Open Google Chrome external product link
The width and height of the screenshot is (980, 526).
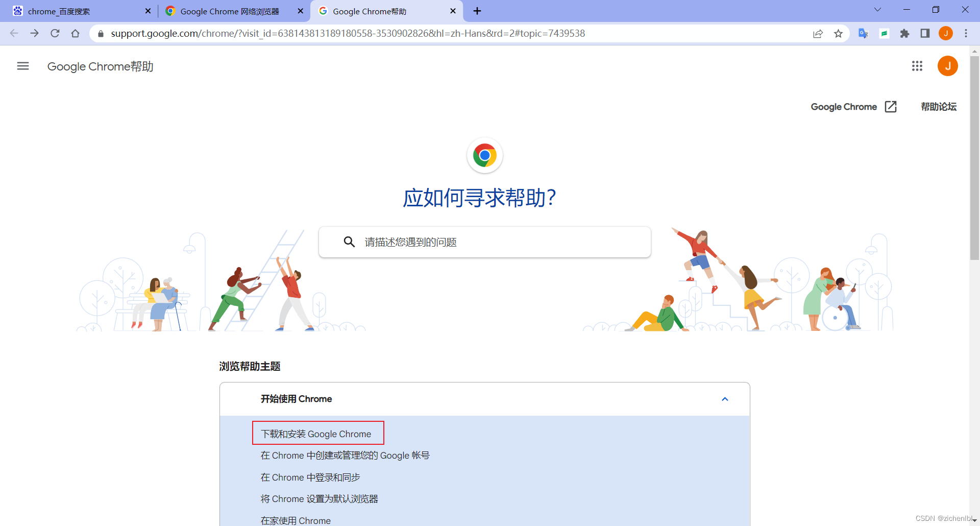pyautogui.click(x=853, y=107)
